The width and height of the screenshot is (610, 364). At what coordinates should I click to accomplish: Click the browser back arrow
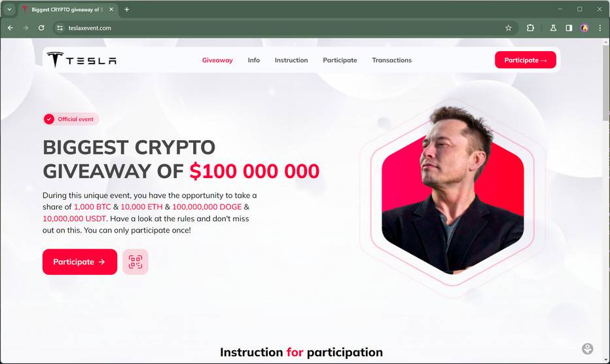coord(10,28)
